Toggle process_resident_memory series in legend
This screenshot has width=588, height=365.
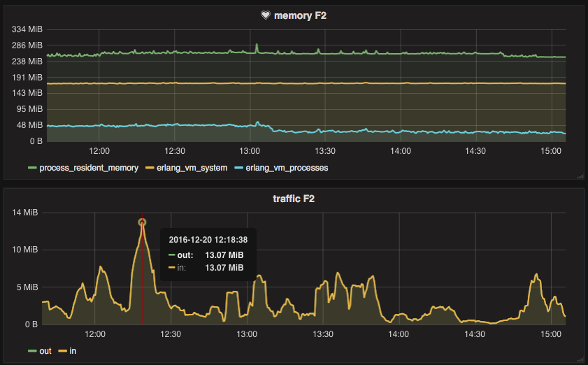pos(89,168)
